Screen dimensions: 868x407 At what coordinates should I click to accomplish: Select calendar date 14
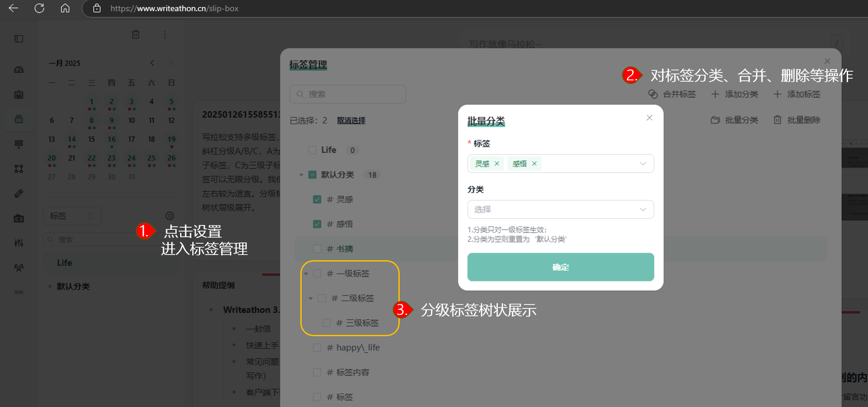pos(72,139)
